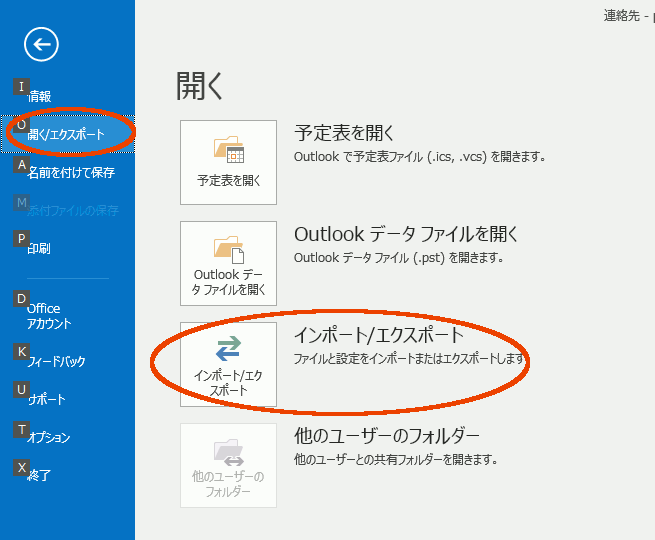Viewport: 655px width, 540px height.
Task: Click the greyed 添付ファイルの保存 entry
Action: pos(73,211)
